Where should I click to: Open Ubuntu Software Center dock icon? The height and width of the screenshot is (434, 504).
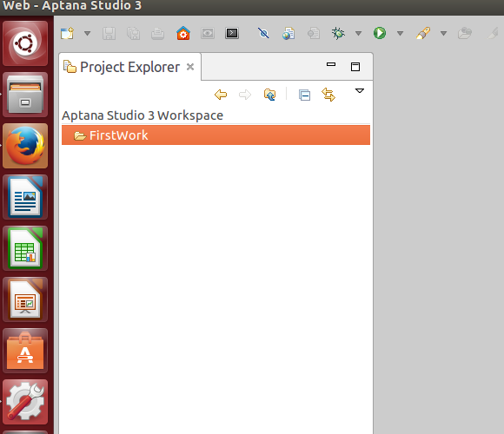(x=25, y=351)
